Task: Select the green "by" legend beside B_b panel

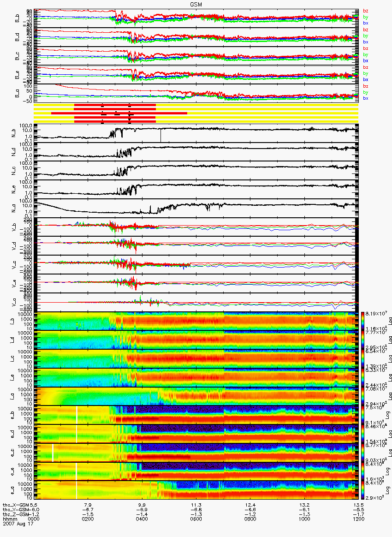Action: pos(365,17)
